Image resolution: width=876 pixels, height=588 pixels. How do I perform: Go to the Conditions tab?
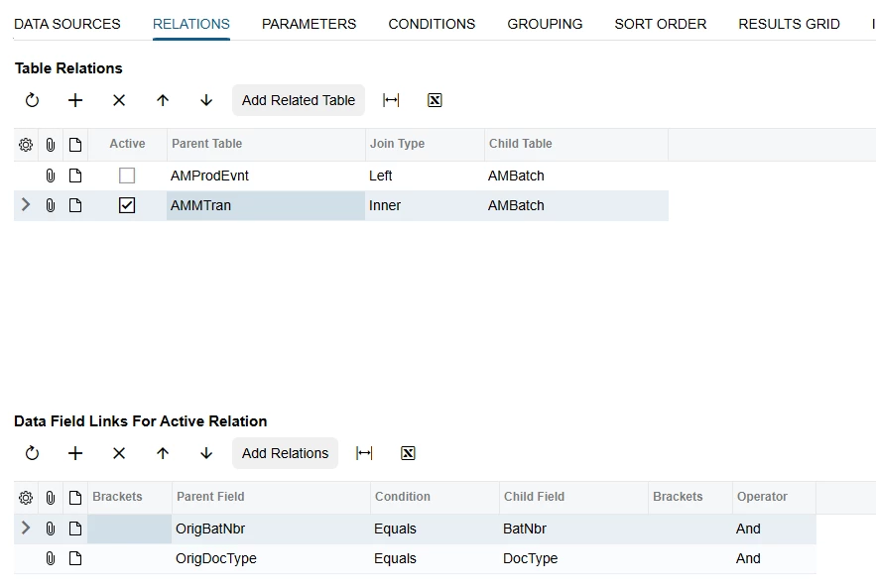[432, 24]
